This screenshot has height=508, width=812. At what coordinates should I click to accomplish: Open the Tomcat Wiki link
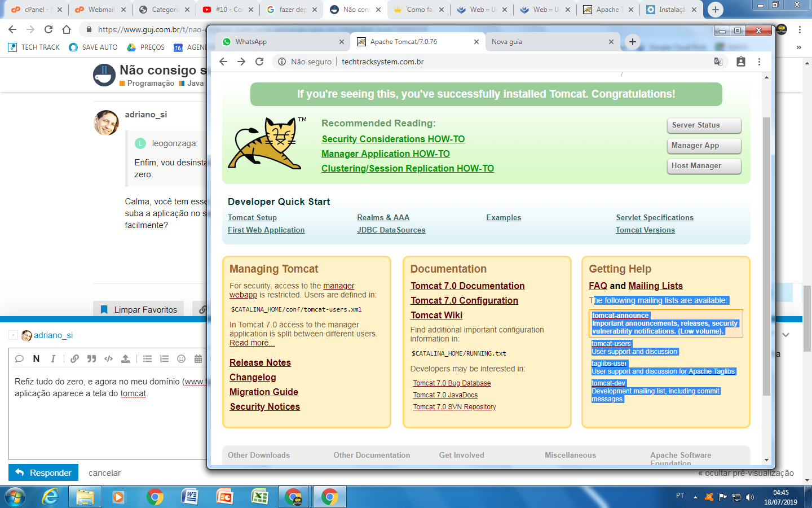436,315
